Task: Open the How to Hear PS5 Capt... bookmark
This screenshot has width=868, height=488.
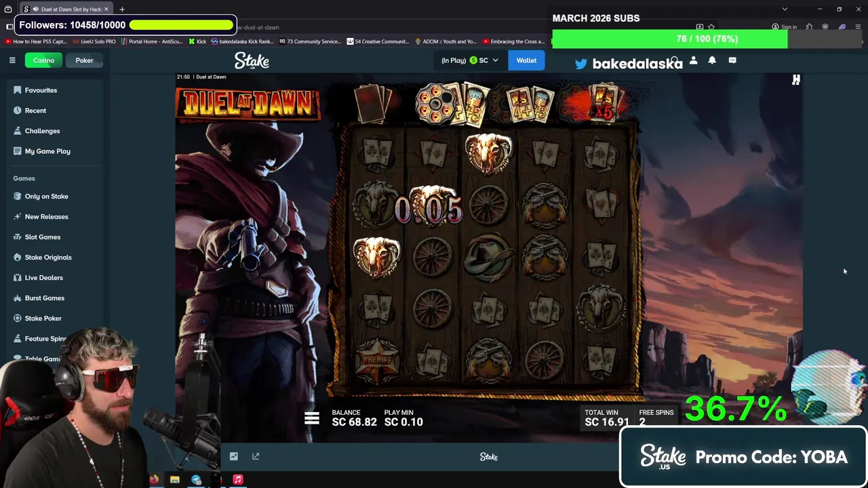Action: tap(36, 41)
